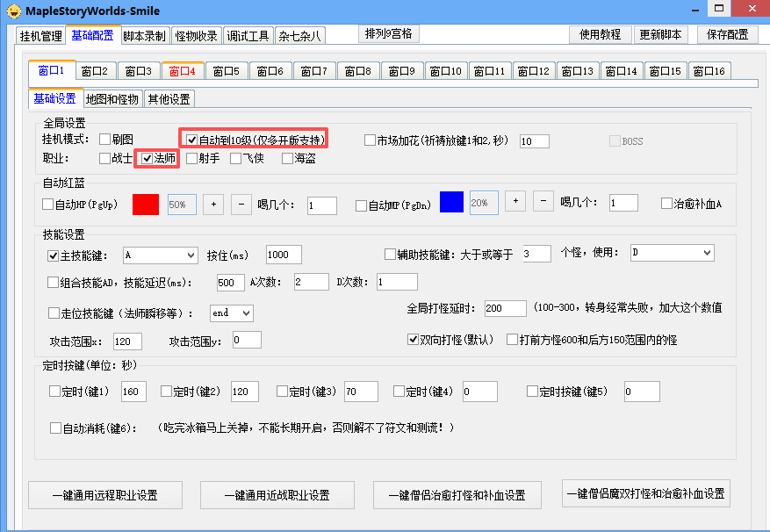Open 使用教程 tutorial
The height and width of the screenshot is (532, 770).
(600, 34)
